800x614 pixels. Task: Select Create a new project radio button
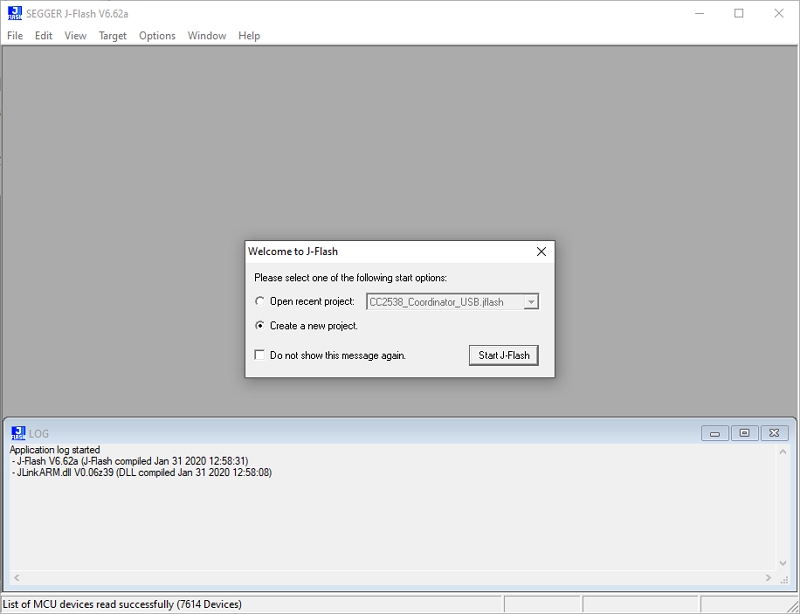[260, 325]
